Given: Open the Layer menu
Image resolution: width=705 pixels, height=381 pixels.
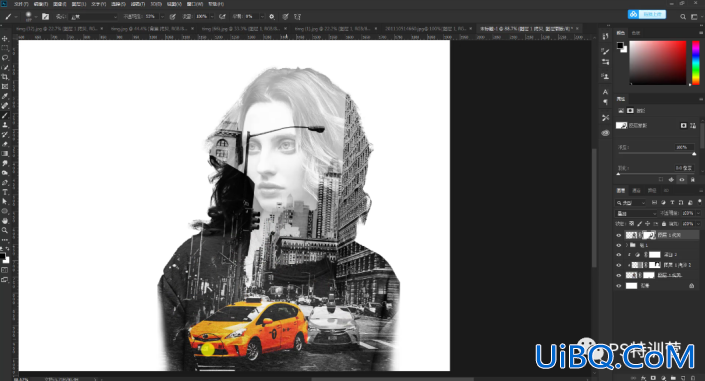Looking at the screenshot, I should 79,4.
